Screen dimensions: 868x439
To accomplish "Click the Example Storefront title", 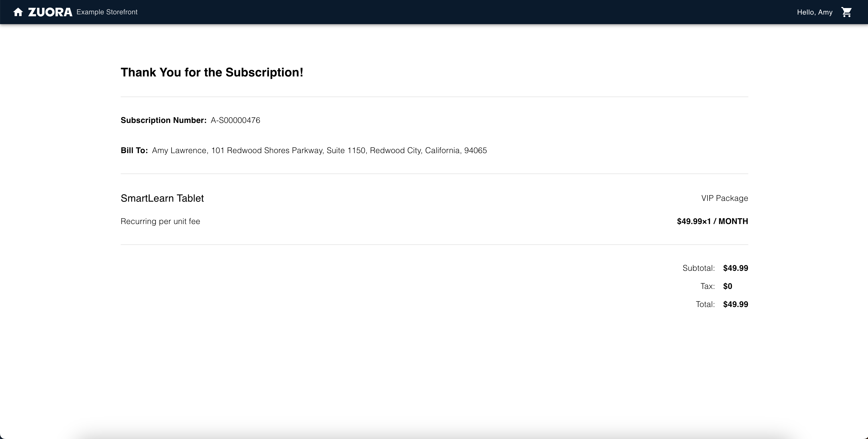I will click(x=107, y=12).
